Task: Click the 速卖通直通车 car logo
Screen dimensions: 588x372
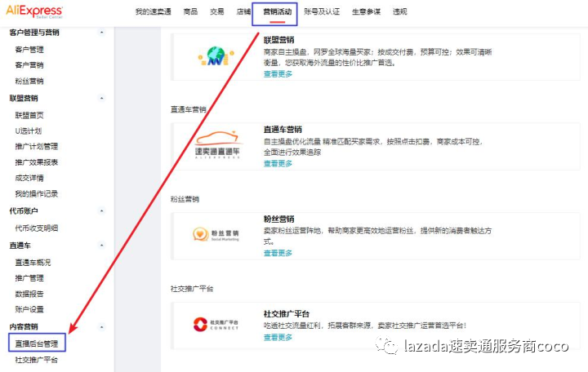Action: tap(217, 144)
